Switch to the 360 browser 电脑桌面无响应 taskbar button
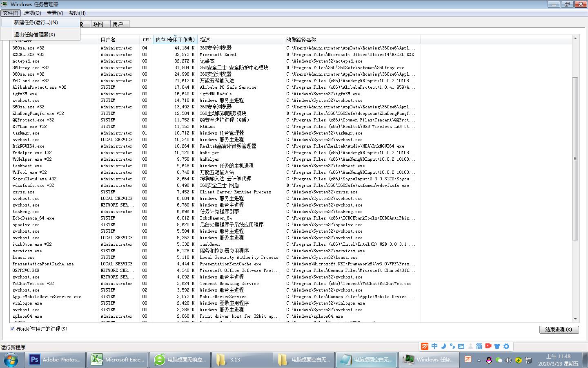 click(x=180, y=360)
